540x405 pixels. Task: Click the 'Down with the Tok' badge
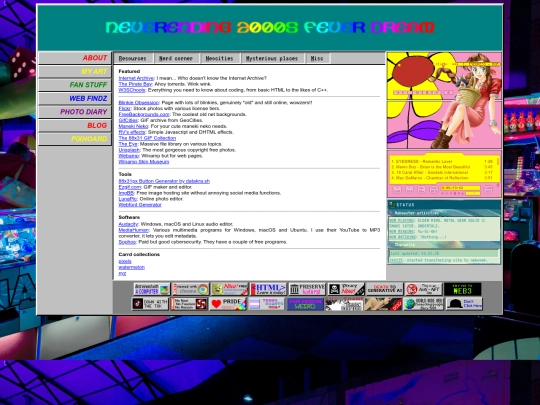point(150,304)
